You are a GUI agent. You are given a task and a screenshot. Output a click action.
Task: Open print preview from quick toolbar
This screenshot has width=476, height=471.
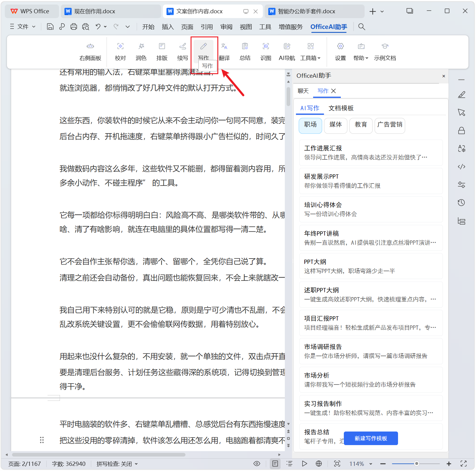(x=86, y=27)
